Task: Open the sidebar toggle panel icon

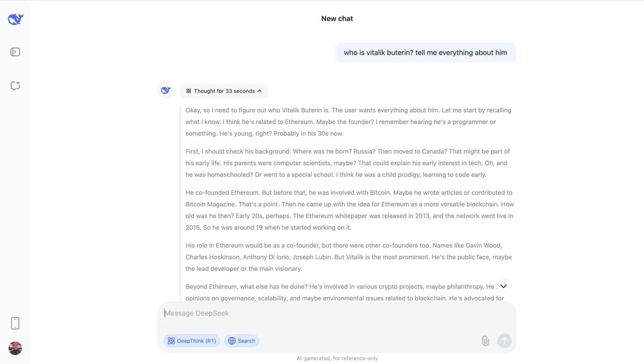Action: [x=15, y=52]
